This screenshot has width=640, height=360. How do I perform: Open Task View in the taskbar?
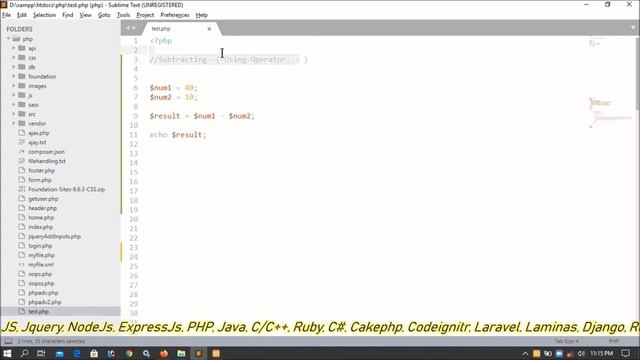(x=41, y=353)
